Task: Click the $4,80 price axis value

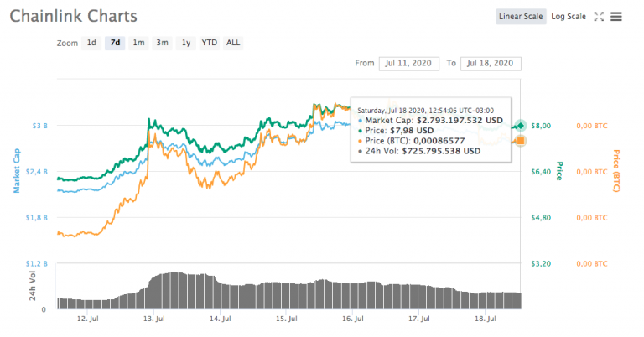Action: (541, 218)
